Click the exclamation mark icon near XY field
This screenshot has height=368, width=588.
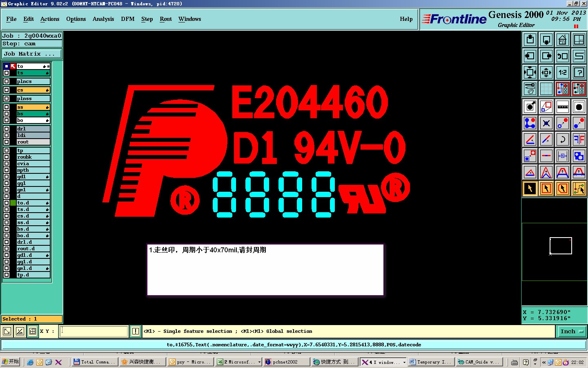[136, 331]
